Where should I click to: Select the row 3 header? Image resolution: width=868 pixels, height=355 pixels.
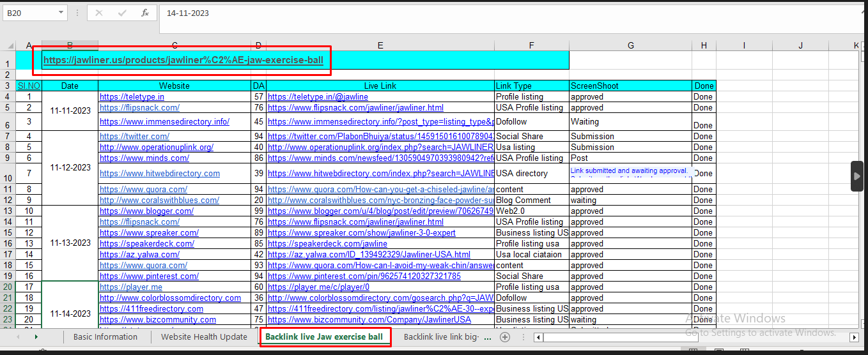[x=8, y=86]
